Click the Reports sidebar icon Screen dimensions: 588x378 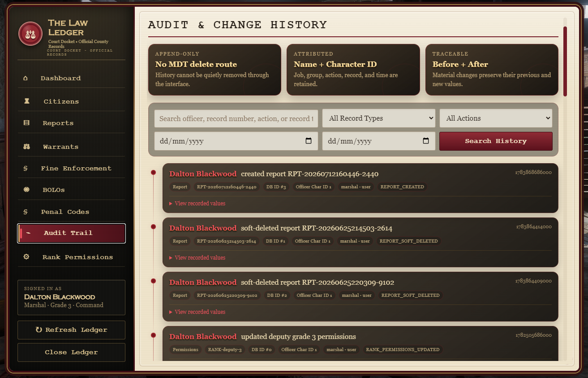coord(26,123)
